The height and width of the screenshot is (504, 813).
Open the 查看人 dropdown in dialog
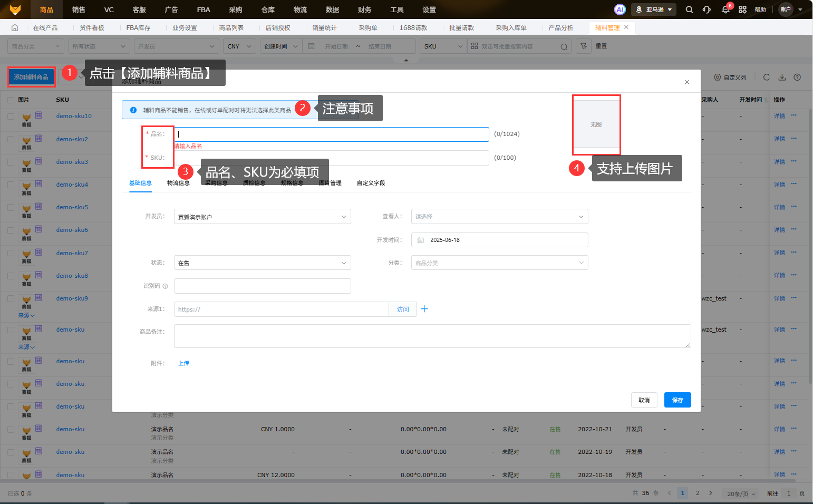coord(499,217)
